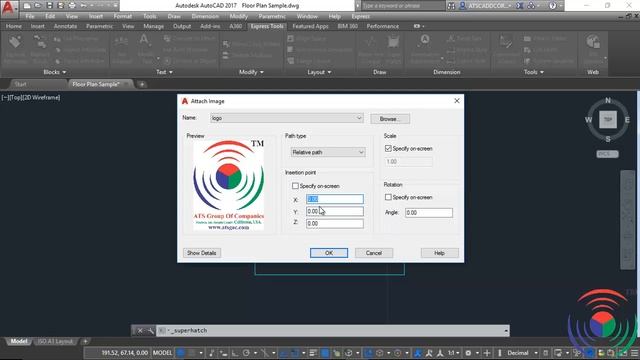Add a new drawing tab with plus button
This screenshot has height=360, width=640.
point(142,84)
